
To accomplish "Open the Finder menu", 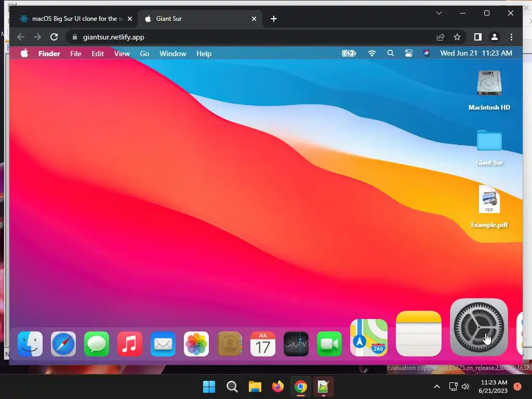I will [49, 54].
